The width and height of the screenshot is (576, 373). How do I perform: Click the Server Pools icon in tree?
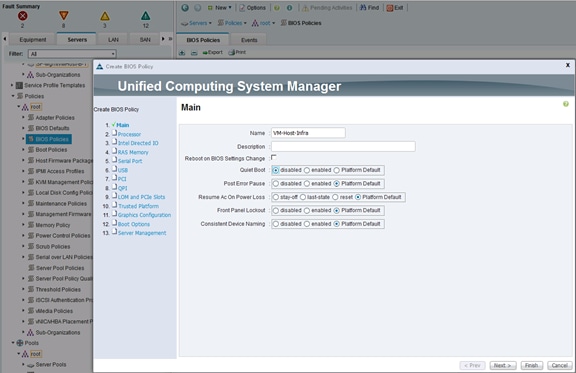(31, 365)
